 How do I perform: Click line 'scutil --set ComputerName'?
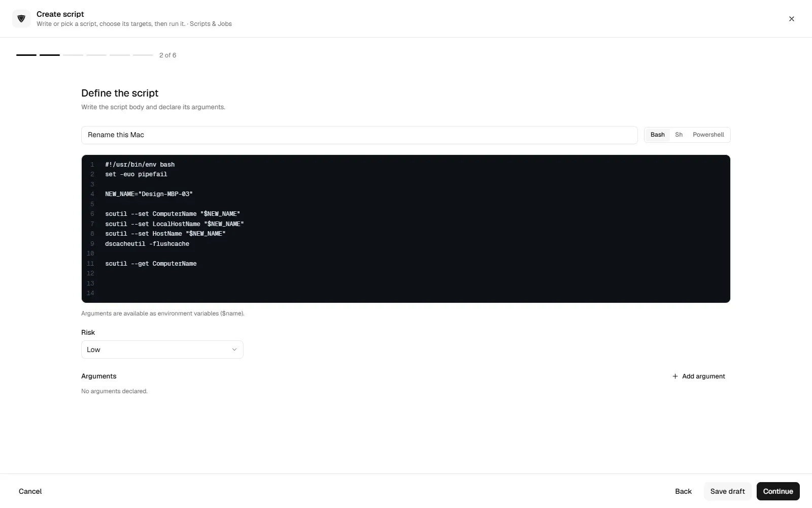[x=173, y=214]
